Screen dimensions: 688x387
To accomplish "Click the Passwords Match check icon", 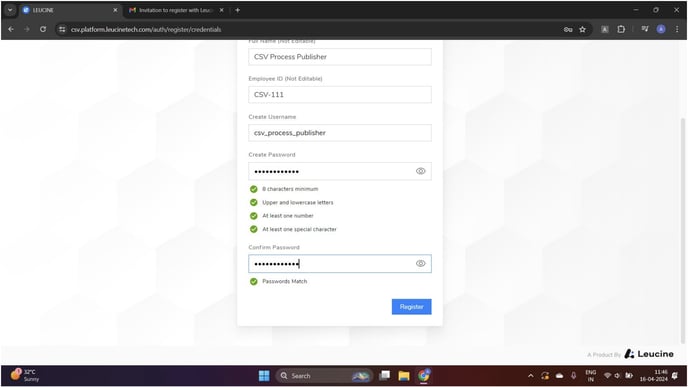I will pyautogui.click(x=254, y=281).
